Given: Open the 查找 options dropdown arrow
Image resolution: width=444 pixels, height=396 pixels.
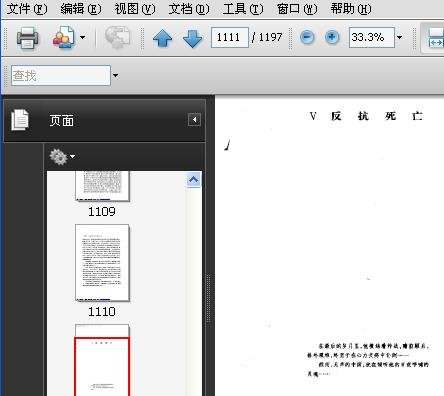Looking at the screenshot, I should click(x=115, y=76).
